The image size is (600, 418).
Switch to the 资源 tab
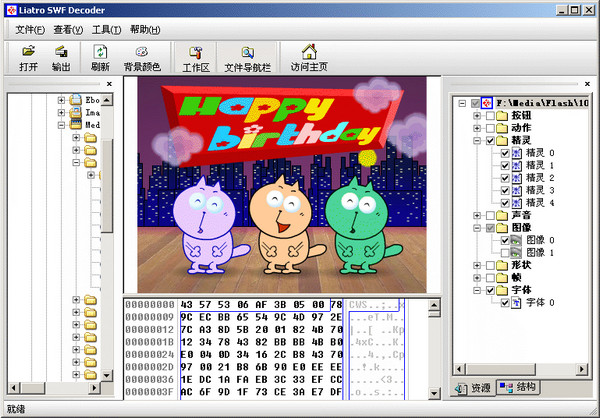point(474,388)
